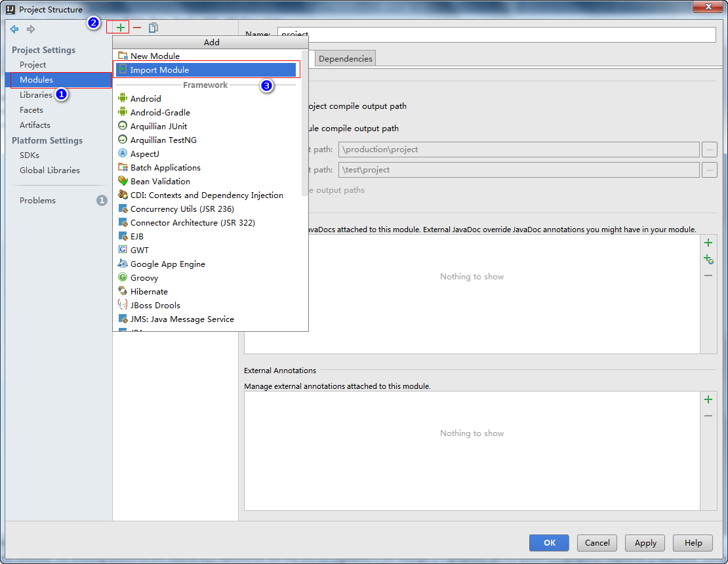Switch to the Dependencies tab
The width and height of the screenshot is (728, 564).
pyautogui.click(x=346, y=58)
